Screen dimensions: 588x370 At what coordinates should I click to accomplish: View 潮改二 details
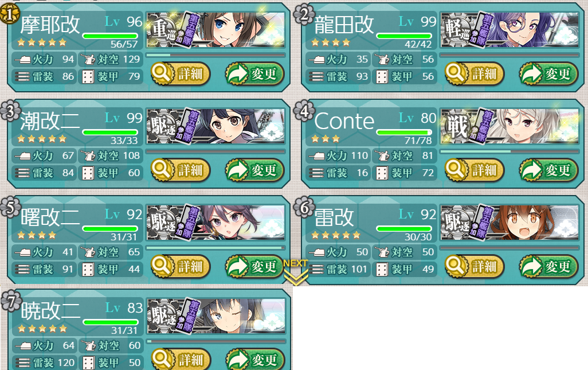(x=181, y=170)
